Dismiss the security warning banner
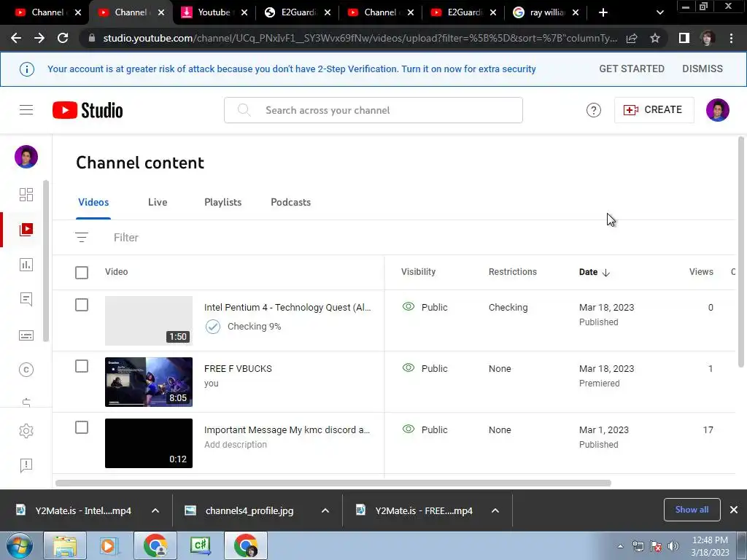 pos(703,69)
